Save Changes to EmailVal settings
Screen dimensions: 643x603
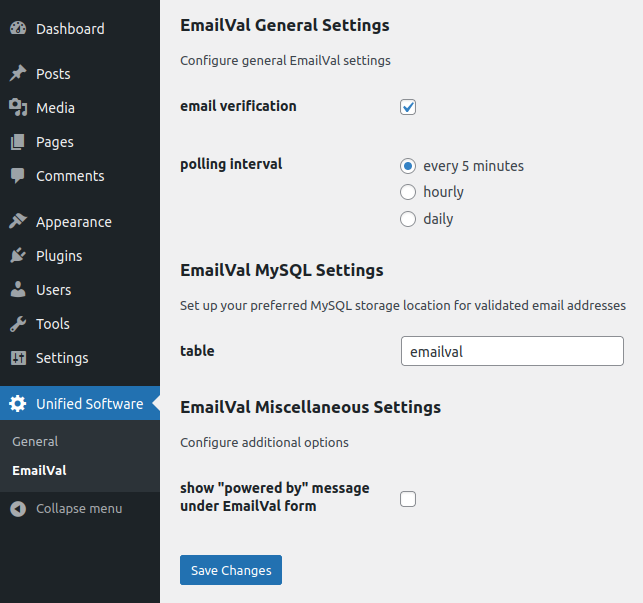pyautogui.click(x=231, y=570)
